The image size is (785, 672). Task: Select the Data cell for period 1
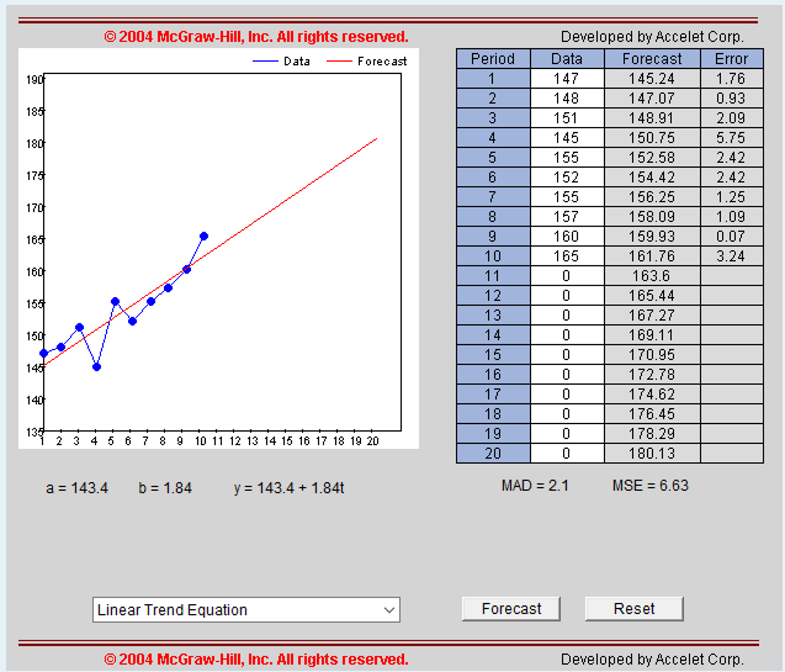click(x=567, y=79)
